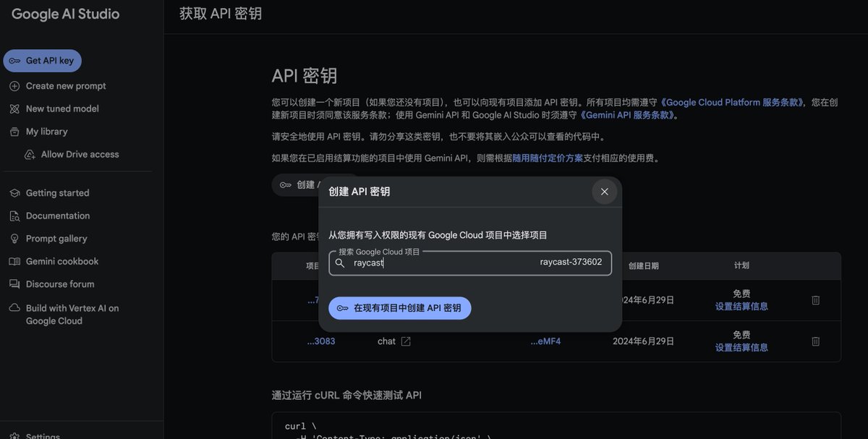Viewport: 868px width, 439px height.
Task: Open Gemini cookbook
Action: coord(62,262)
